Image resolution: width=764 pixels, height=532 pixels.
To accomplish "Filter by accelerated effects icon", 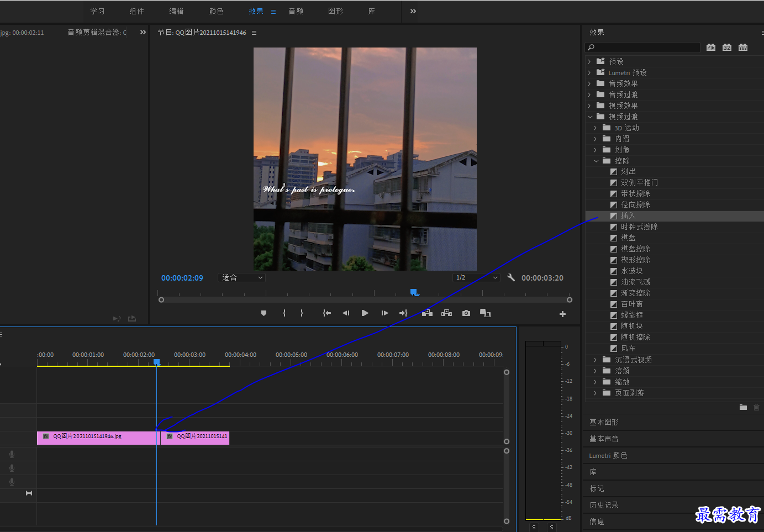I will (x=711, y=48).
